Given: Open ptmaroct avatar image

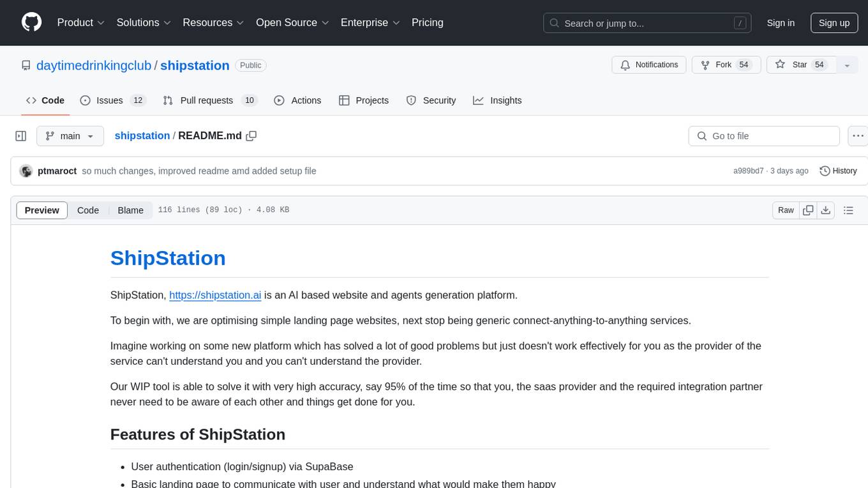Looking at the screenshot, I should coord(26,171).
